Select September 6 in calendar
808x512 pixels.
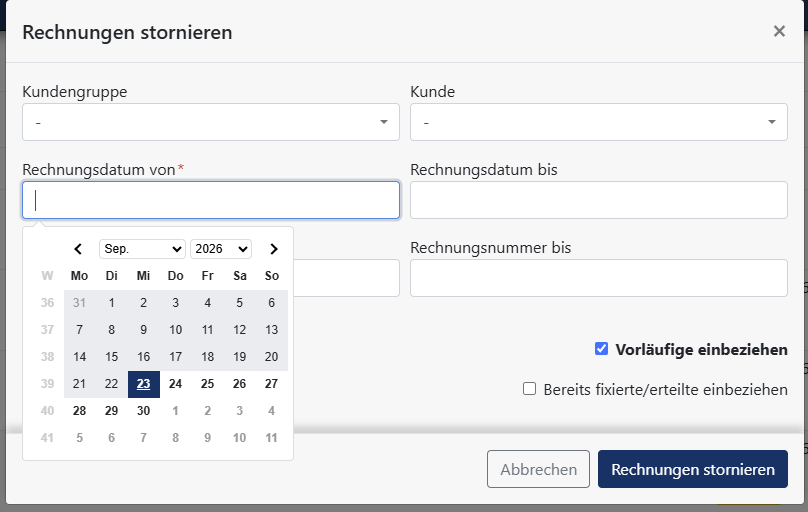coord(272,303)
